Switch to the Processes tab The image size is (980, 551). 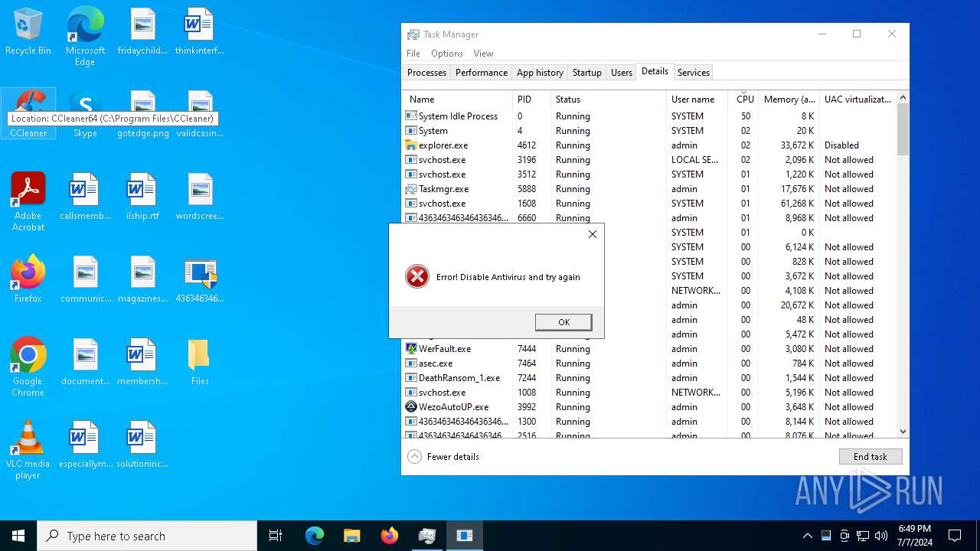coord(426,73)
